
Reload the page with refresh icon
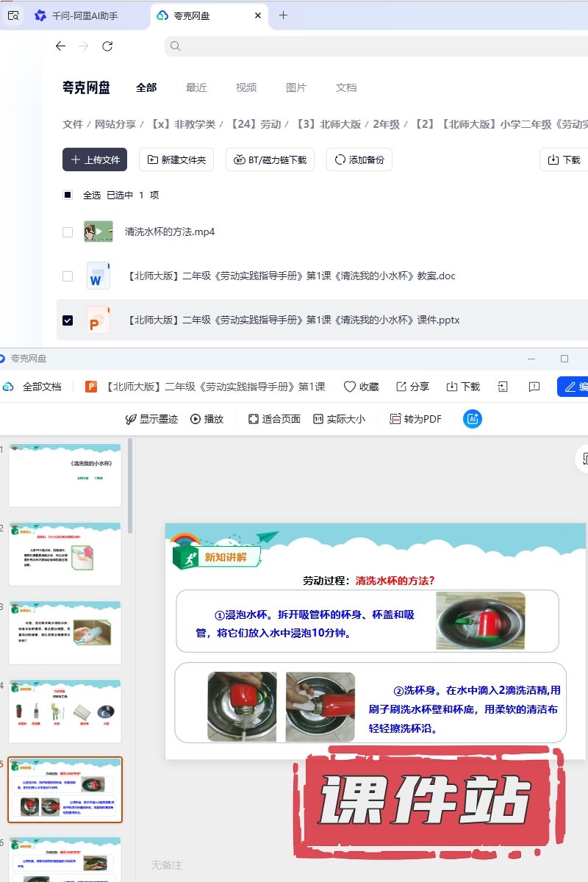(x=107, y=46)
